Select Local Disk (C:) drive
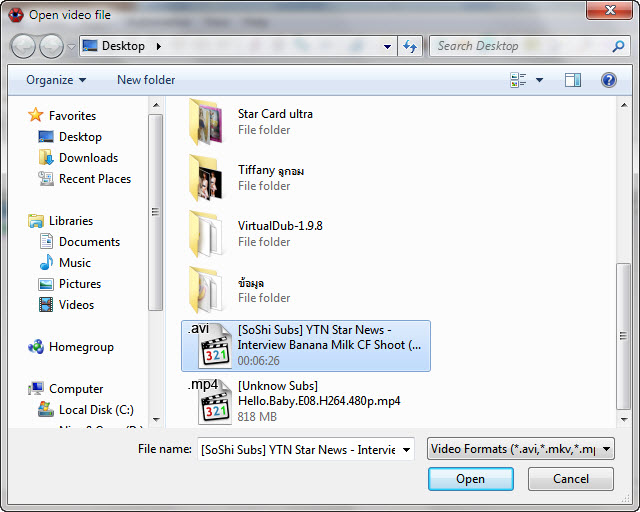 tap(96, 410)
